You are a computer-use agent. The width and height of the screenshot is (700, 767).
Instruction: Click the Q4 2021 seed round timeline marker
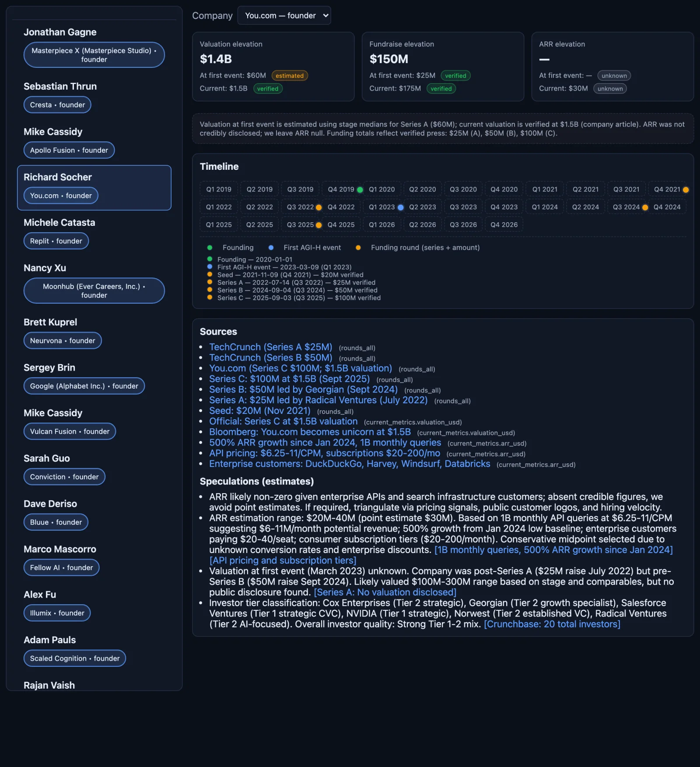(x=686, y=190)
